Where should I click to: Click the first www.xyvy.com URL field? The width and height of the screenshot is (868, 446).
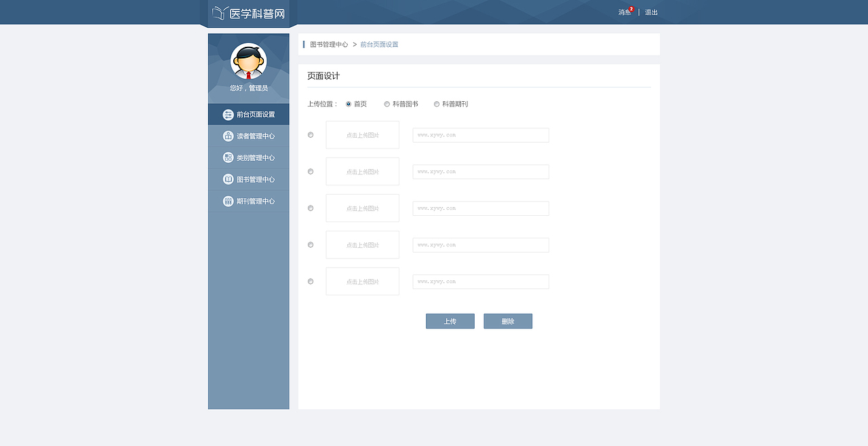coord(480,134)
